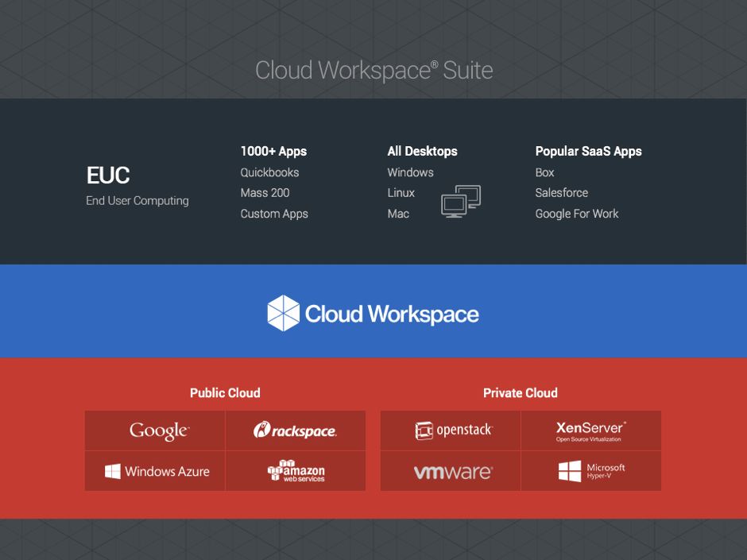Viewport: 747px width, 560px height.
Task: Click the Public Cloud heading
Action: pos(226,393)
